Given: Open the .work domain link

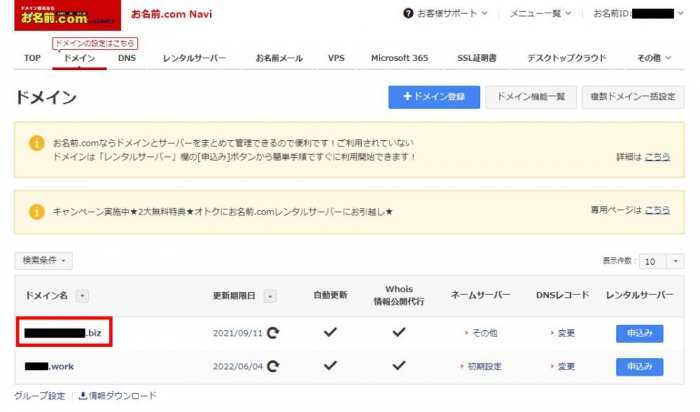Looking at the screenshot, I should (49, 366).
